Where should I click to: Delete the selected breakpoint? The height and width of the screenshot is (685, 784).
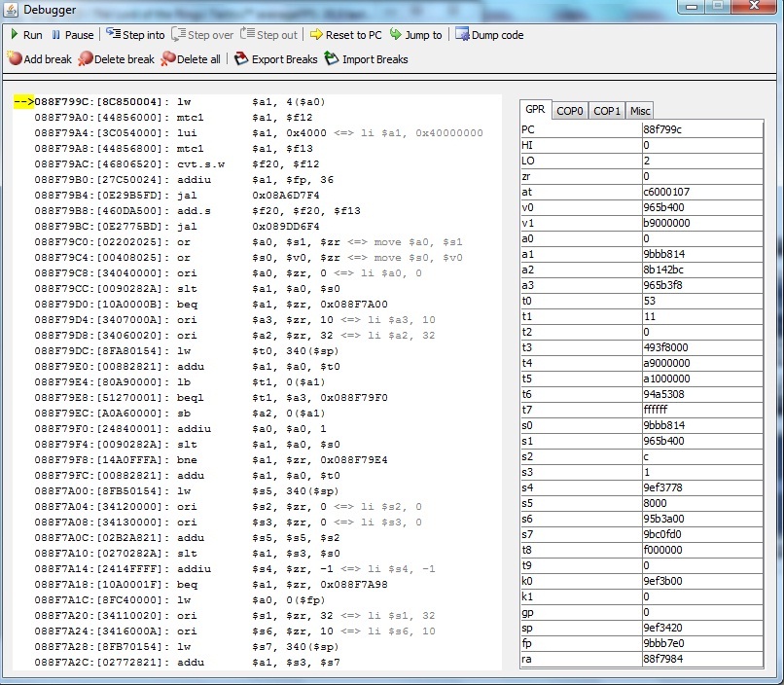tap(116, 59)
